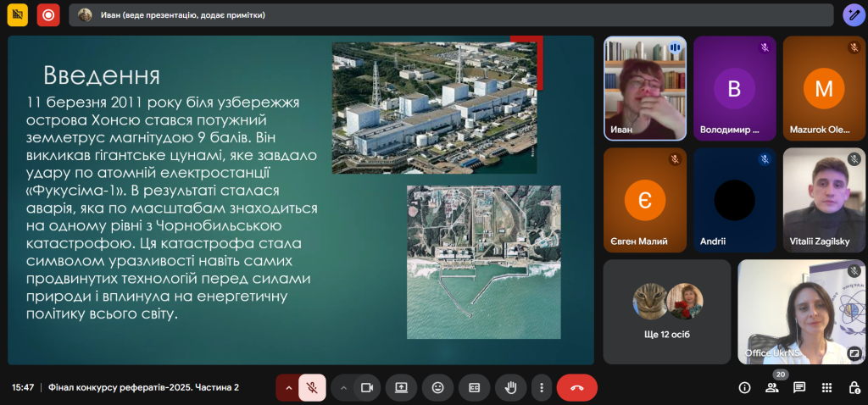Turn on closed captions
This screenshot has height=405, width=868.
coord(475,387)
